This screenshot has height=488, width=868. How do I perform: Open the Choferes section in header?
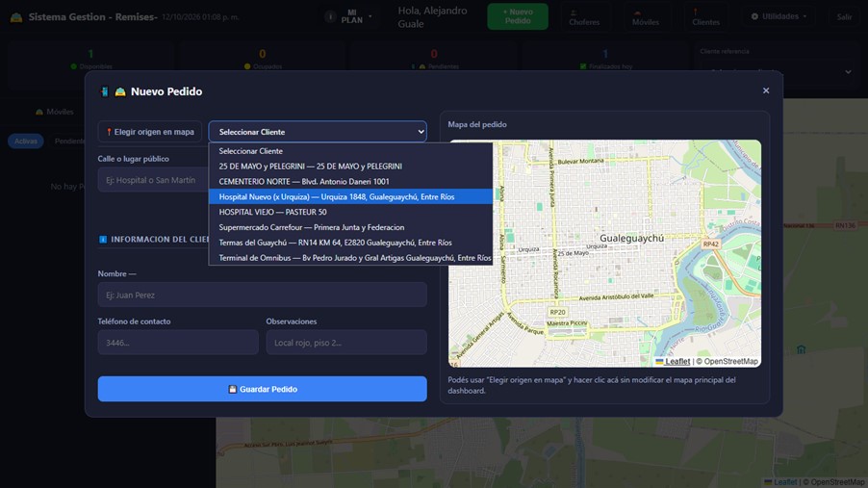coord(584,17)
